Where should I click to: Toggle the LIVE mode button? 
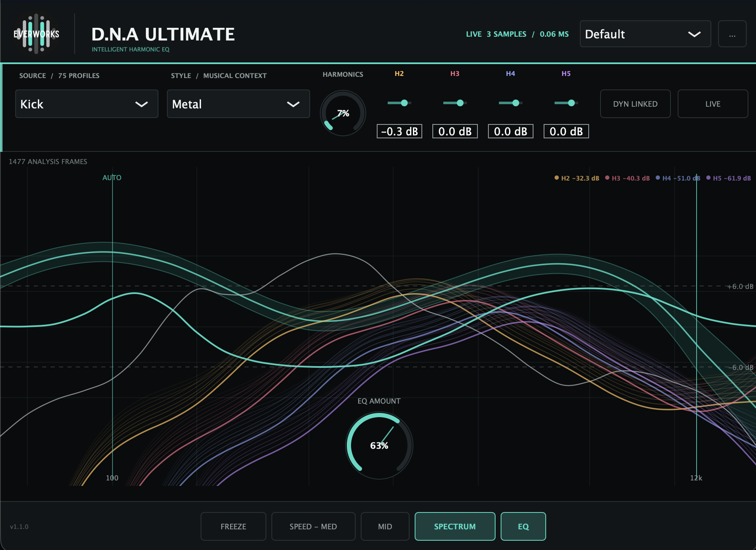(713, 104)
